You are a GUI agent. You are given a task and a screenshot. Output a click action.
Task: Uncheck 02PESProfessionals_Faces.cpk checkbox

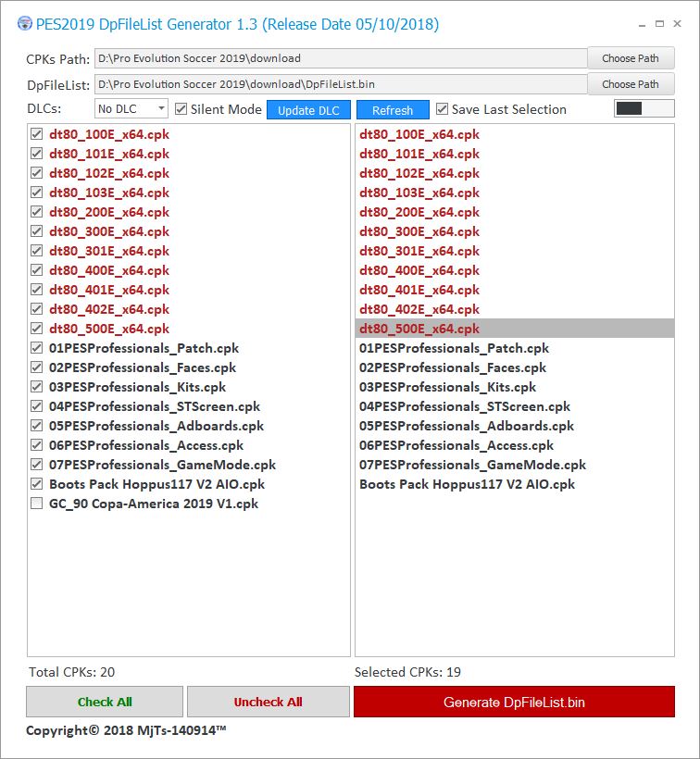click(37, 367)
